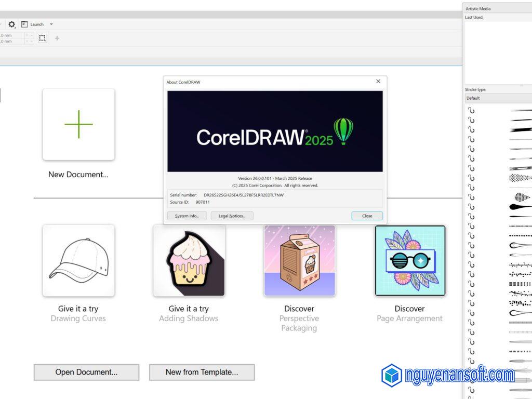Click the Open Document button

tap(86, 372)
